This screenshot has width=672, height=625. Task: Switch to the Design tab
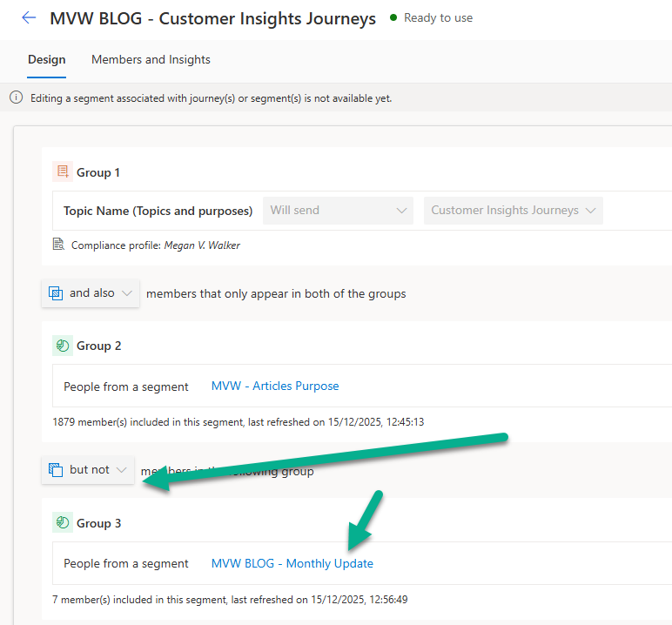click(46, 60)
